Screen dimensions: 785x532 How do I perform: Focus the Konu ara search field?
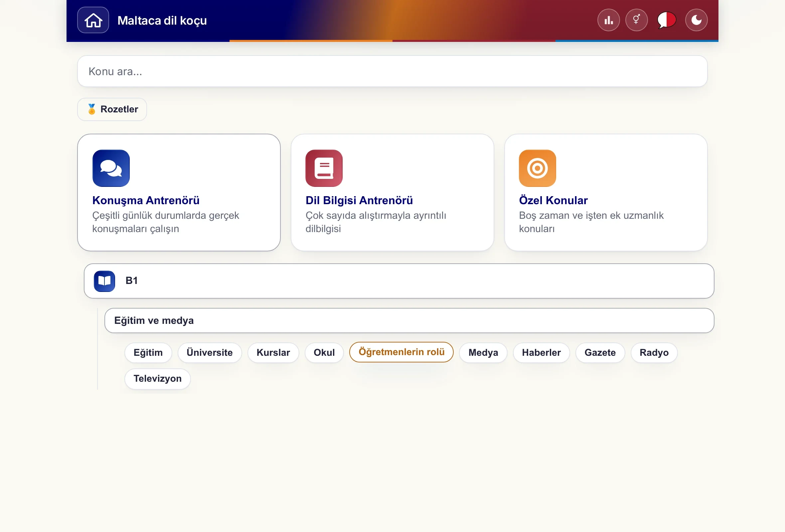pyautogui.click(x=392, y=71)
